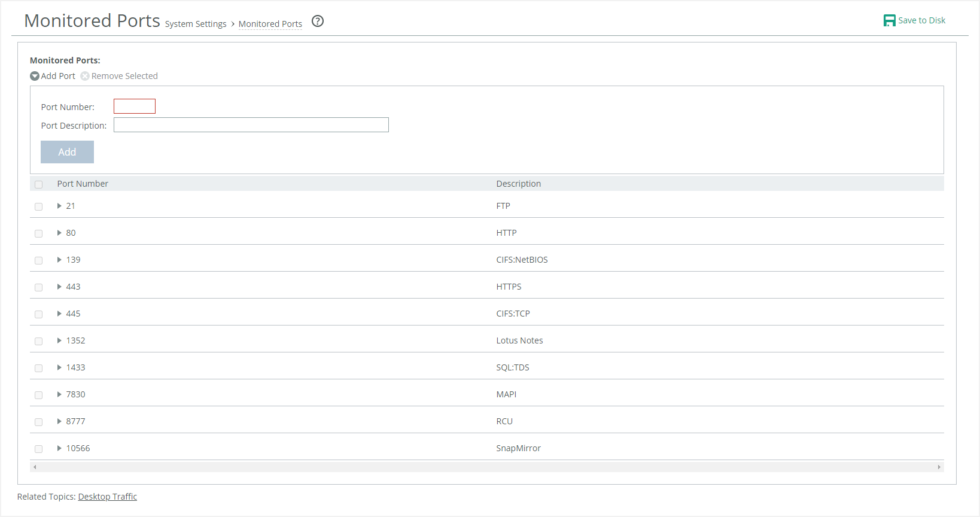
Task: Expand the port 8777 RCU row
Action: point(59,421)
